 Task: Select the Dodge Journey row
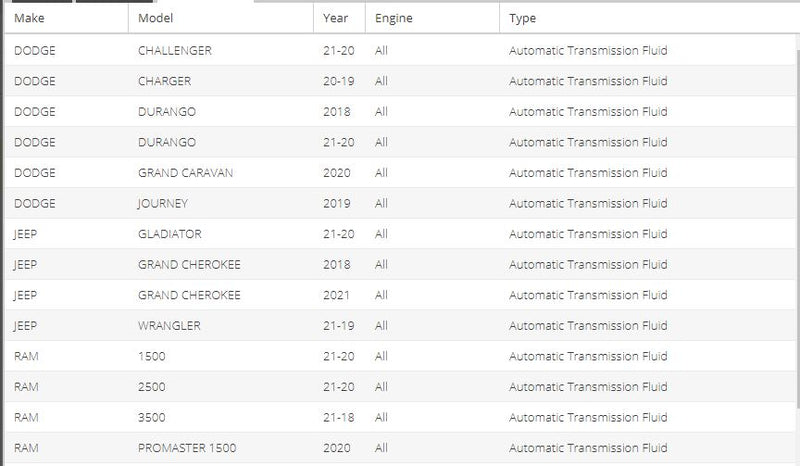(x=162, y=203)
